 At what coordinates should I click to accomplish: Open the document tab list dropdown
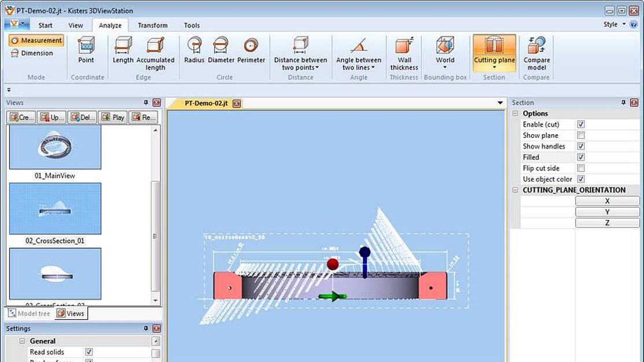pyautogui.click(x=500, y=103)
